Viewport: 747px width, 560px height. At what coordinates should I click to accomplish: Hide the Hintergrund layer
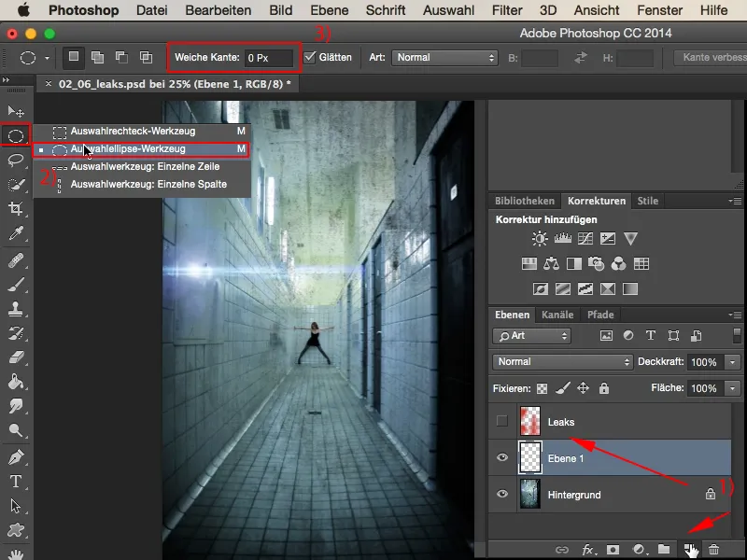tap(502, 494)
